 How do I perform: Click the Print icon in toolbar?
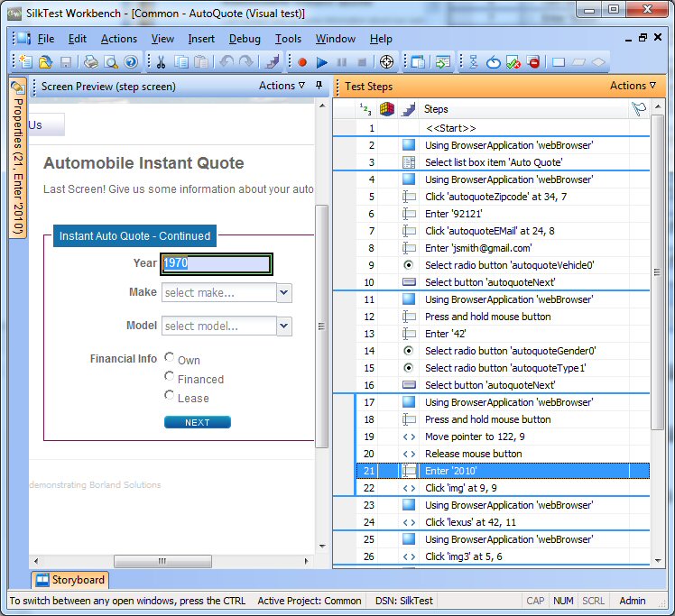pos(91,62)
